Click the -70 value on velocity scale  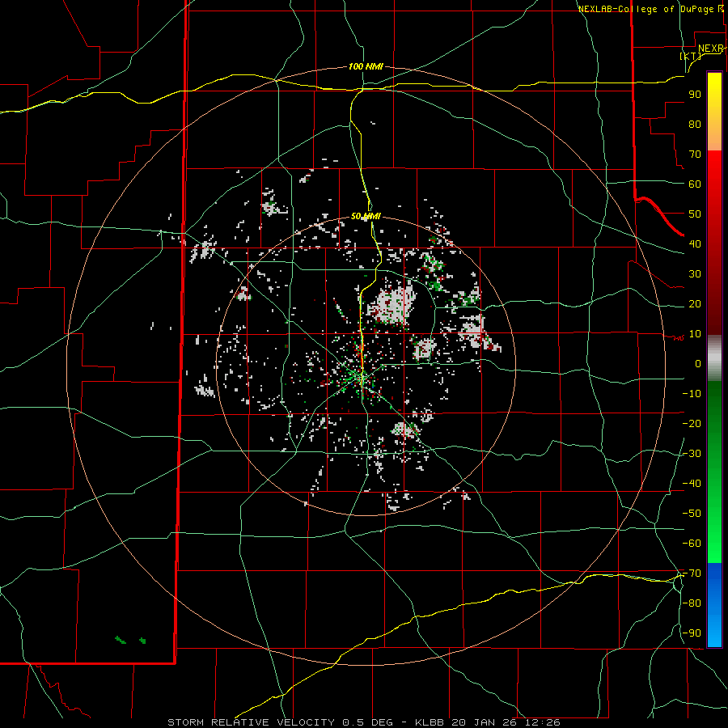tap(692, 574)
